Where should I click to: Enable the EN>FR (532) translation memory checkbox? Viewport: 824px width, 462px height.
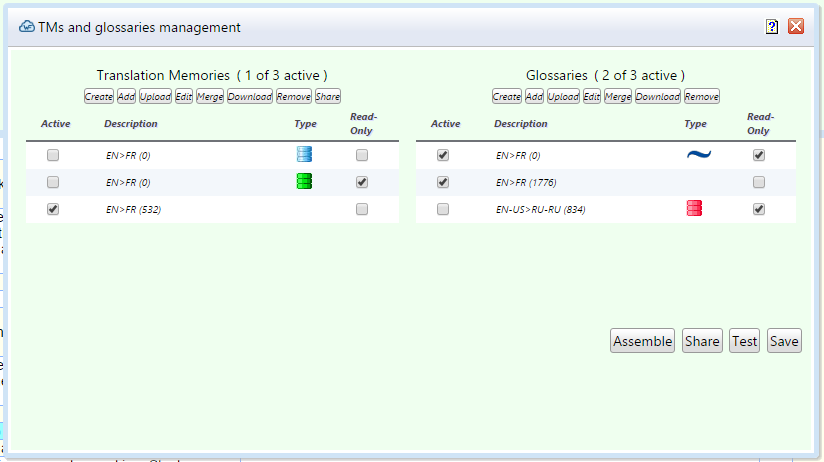coord(53,209)
